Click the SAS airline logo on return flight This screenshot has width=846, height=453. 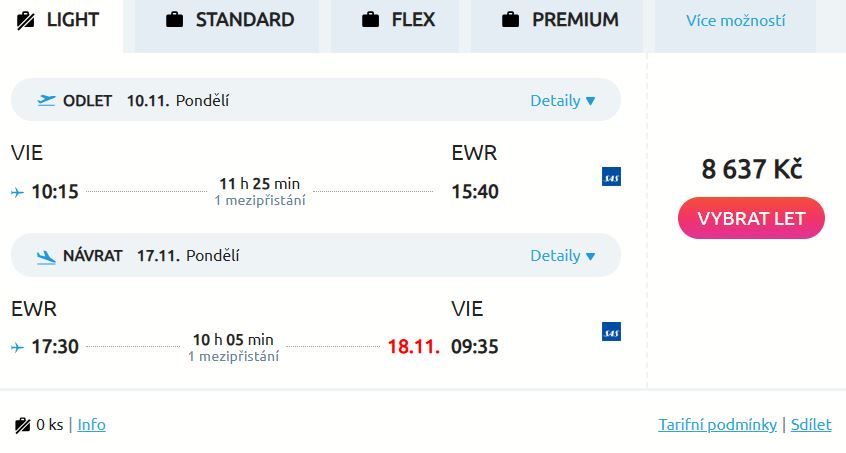pyautogui.click(x=611, y=332)
